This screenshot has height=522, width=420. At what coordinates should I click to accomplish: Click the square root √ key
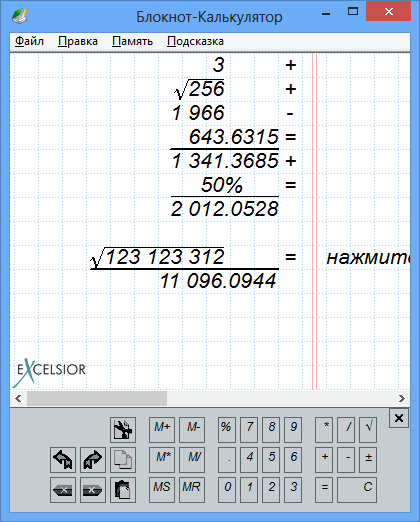[368, 430]
